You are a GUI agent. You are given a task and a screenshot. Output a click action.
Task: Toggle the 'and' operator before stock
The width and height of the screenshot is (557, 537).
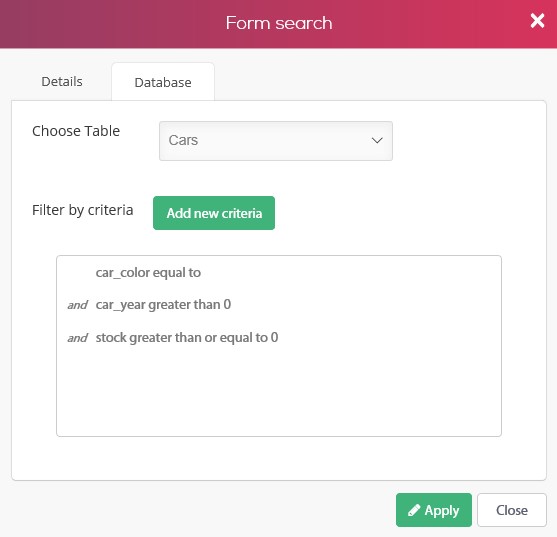coord(77,338)
